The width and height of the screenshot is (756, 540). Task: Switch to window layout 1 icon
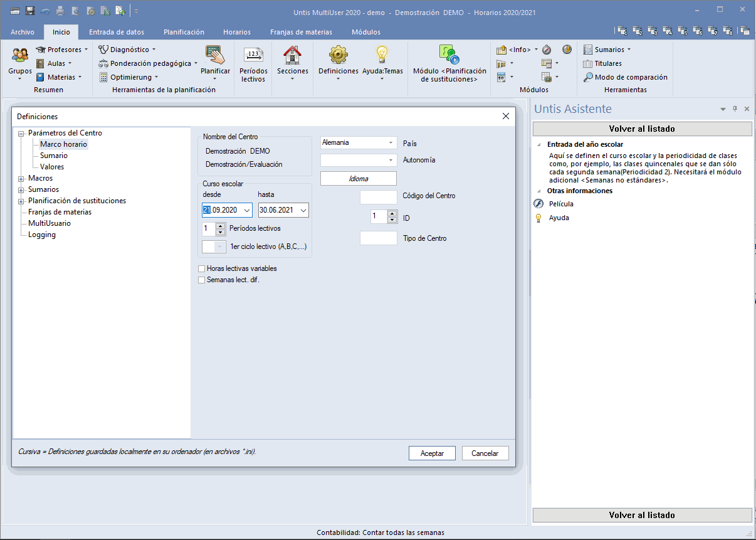622,31
